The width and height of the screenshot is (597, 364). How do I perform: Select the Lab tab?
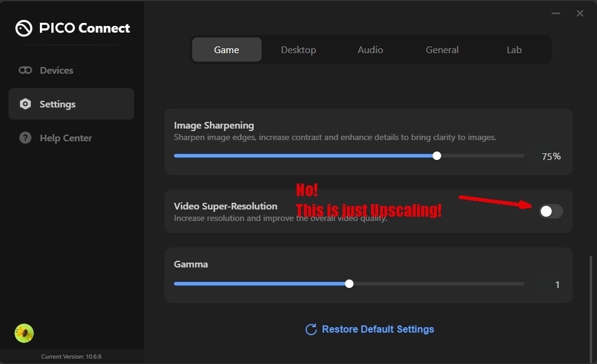(x=514, y=50)
